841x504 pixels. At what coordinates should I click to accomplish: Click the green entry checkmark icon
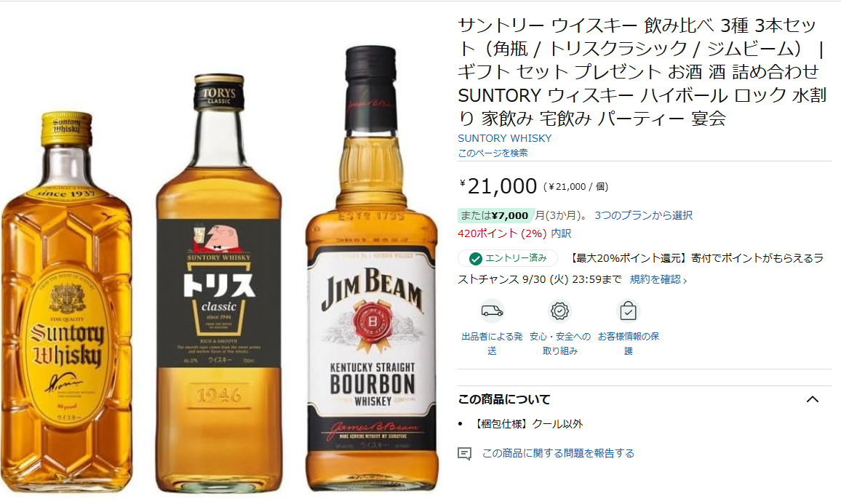[475, 259]
